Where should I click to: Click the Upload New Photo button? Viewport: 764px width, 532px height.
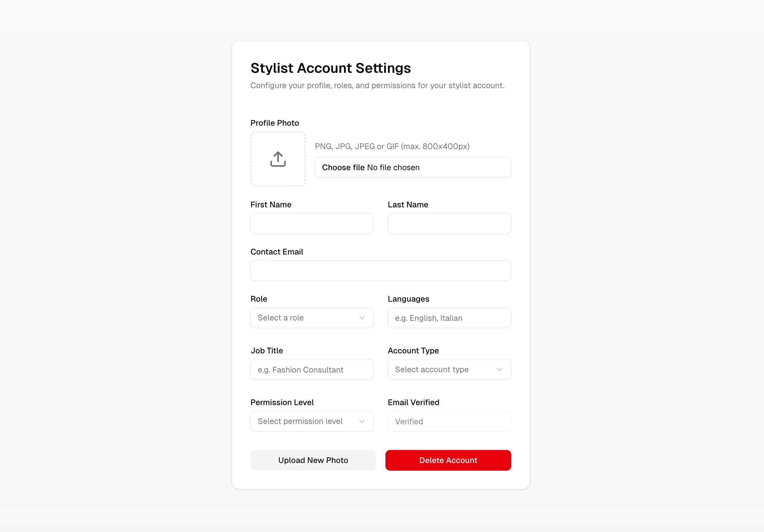pos(313,460)
